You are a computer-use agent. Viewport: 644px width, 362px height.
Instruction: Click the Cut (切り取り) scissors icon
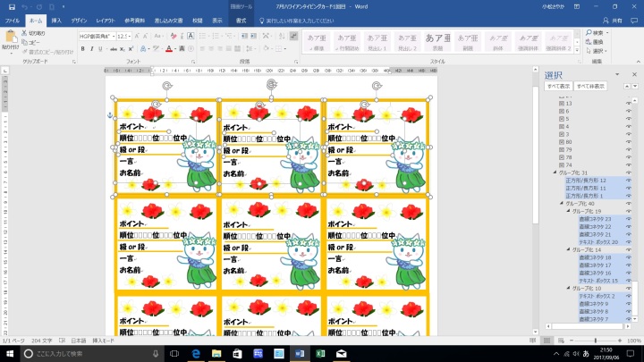coord(24,33)
